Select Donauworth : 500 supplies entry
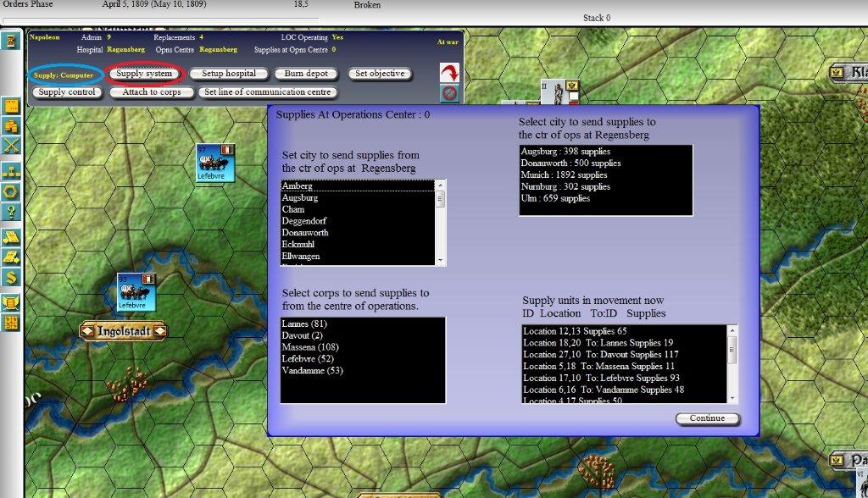 point(605,163)
